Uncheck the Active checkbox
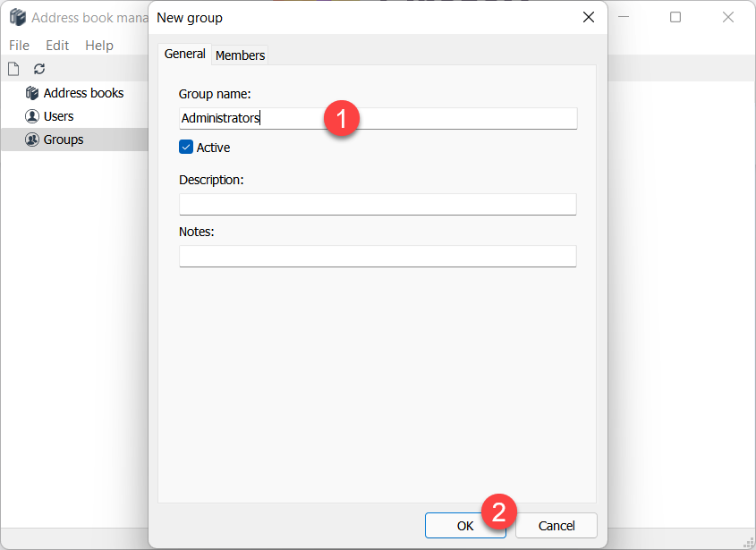Image resolution: width=756 pixels, height=550 pixels. click(186, 148)
